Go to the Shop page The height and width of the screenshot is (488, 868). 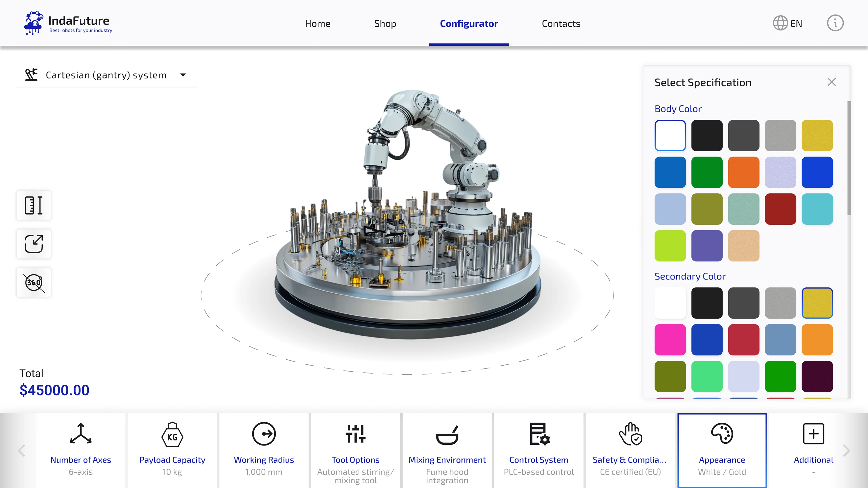point(385,23)
